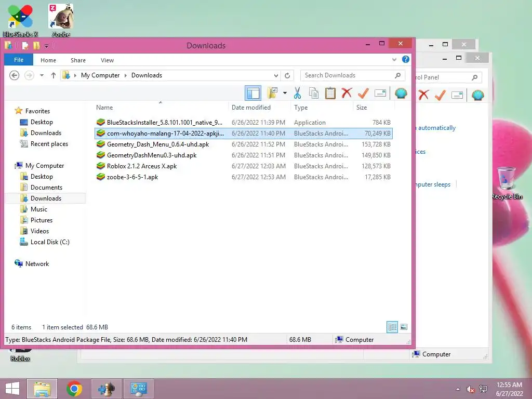Click the Cut scissors icon in the Downloads toolbar
This screenshot has height=399, width=532.
[297, 93]
